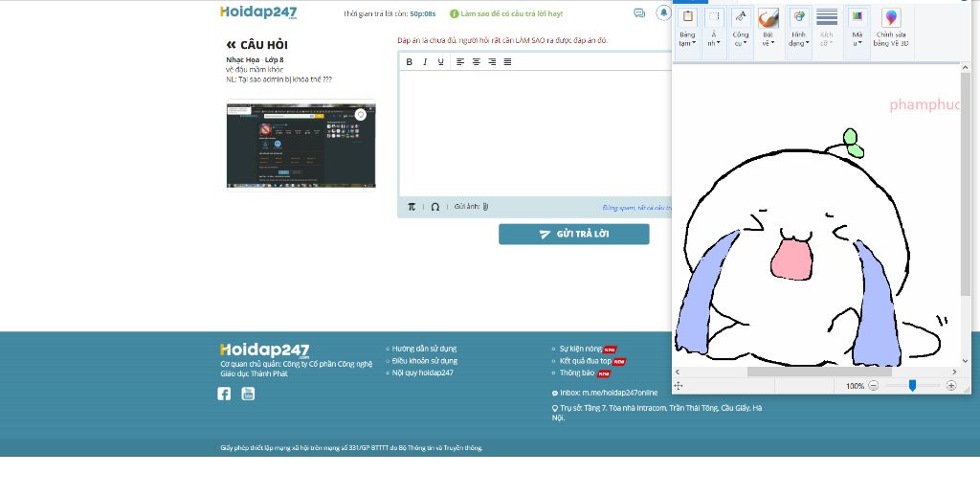Screen dimensions: 980x497
Task: Click the Nhạc Họa - Lớp 8 subject label
Action: pos(255,60)
